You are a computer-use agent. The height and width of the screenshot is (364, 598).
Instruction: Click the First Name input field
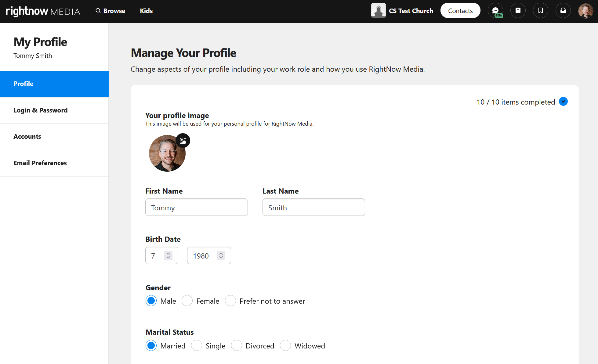(196, 207)
